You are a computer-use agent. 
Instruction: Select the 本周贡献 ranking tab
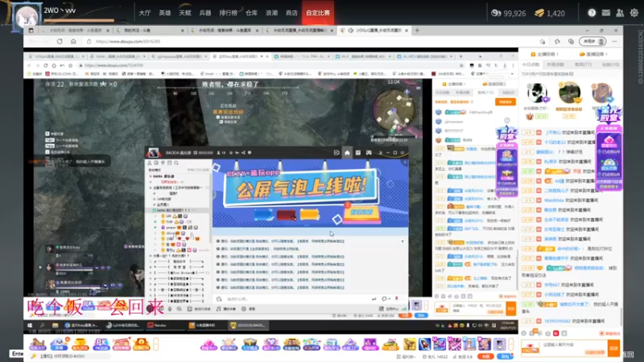(555, 65)
